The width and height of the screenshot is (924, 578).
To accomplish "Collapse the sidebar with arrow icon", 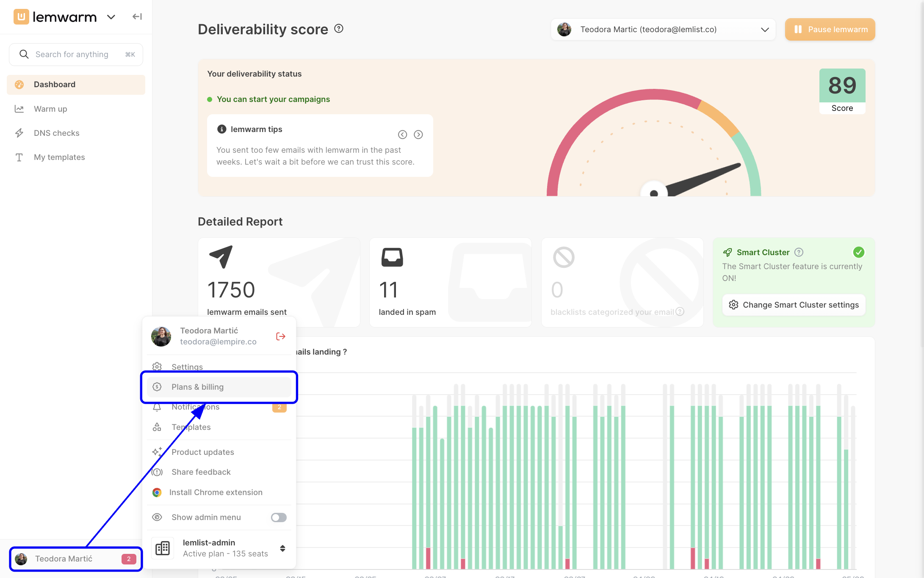I will (x=137, y=17).
